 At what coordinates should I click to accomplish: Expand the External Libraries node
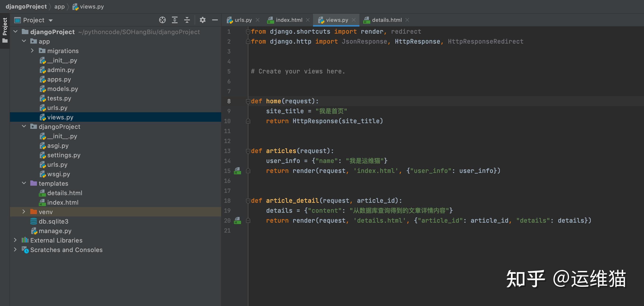point(15,240)
